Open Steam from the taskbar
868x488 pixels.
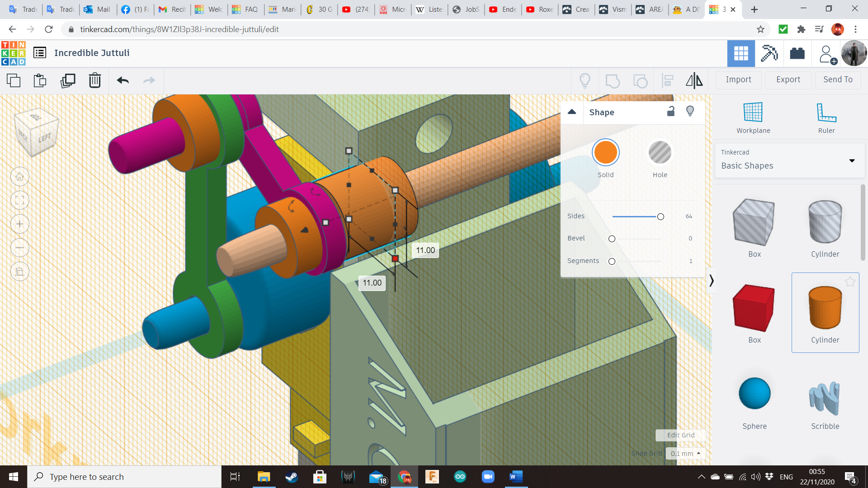[292, 477]
